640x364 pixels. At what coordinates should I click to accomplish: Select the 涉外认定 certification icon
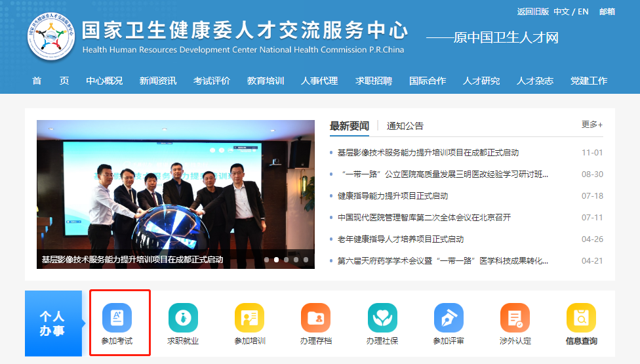click(515, 318)
